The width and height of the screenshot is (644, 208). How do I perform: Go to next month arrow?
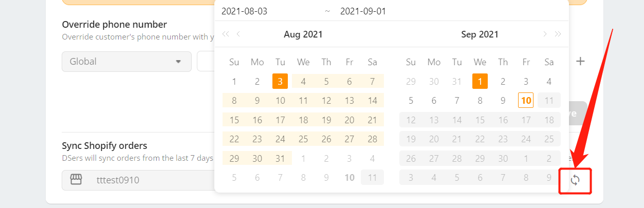point(545,34)
